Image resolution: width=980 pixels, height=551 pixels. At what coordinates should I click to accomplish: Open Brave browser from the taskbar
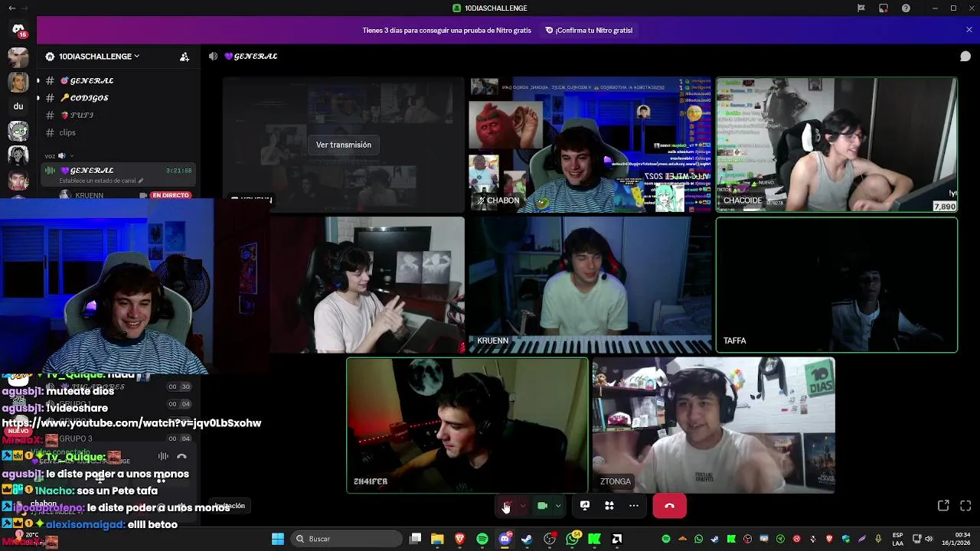pyautogui.click(x=460, y=539)
